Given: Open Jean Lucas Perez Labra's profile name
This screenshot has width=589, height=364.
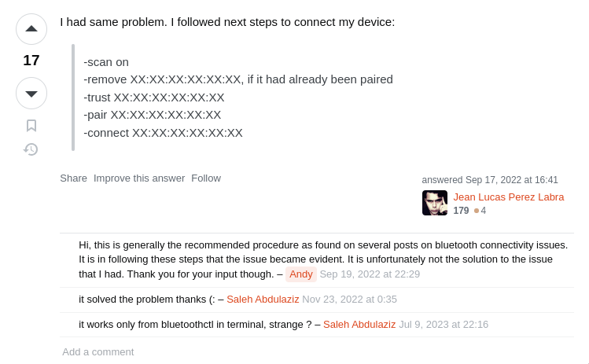Looking at the screenshot, I should [509, 197].
